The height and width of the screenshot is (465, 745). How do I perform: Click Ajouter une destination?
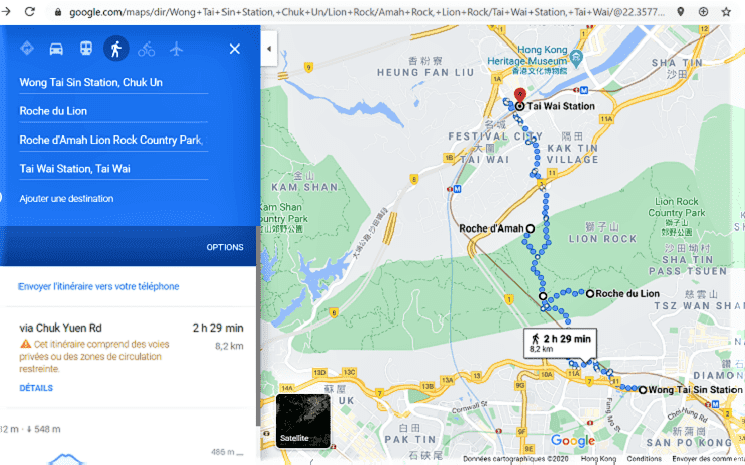tap(66, 199)
